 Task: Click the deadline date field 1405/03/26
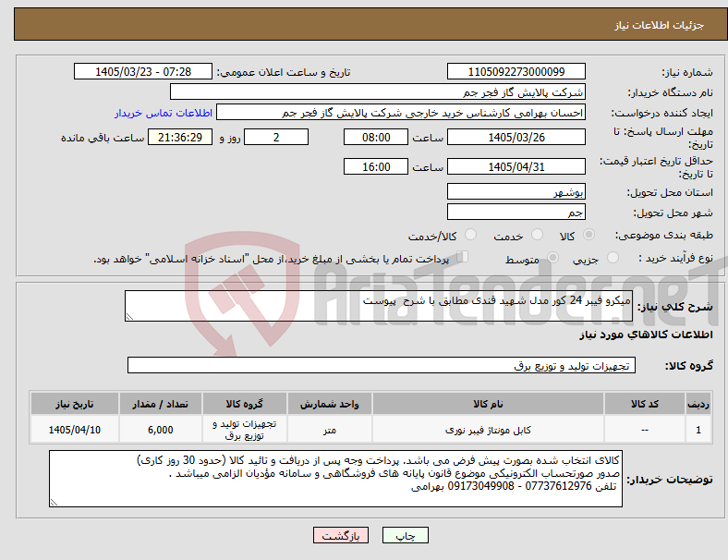tap(516, 138)
